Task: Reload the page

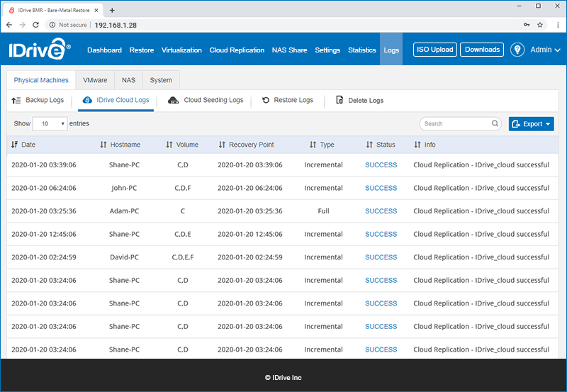Action: tap(35, 25)
